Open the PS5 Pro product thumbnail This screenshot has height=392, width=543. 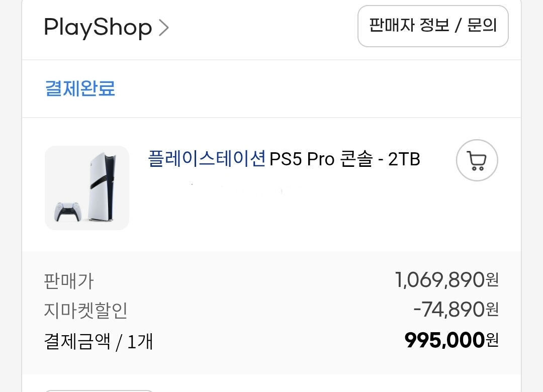coord(87,188)
